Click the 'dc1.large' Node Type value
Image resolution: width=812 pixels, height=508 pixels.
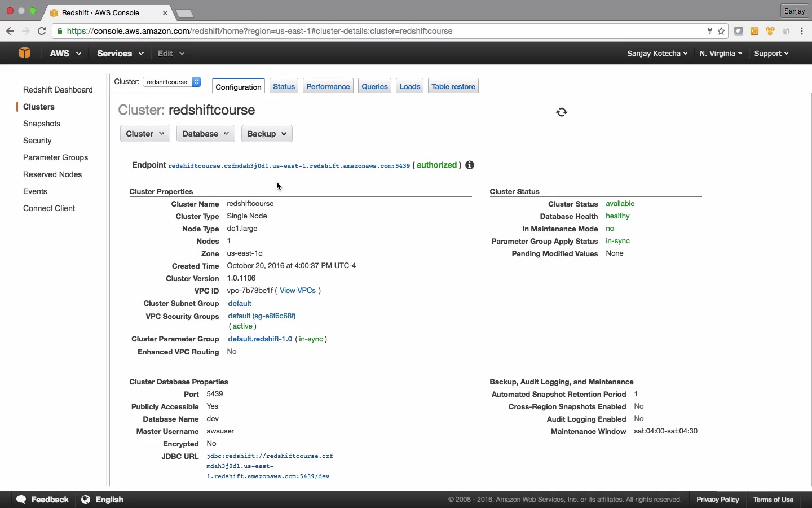point(242,229)
